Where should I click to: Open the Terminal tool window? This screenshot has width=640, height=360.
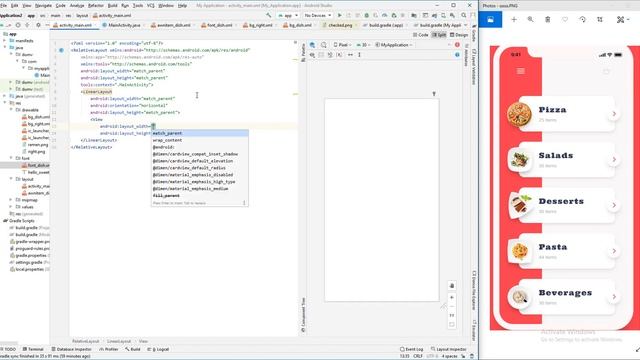(33, 349)
